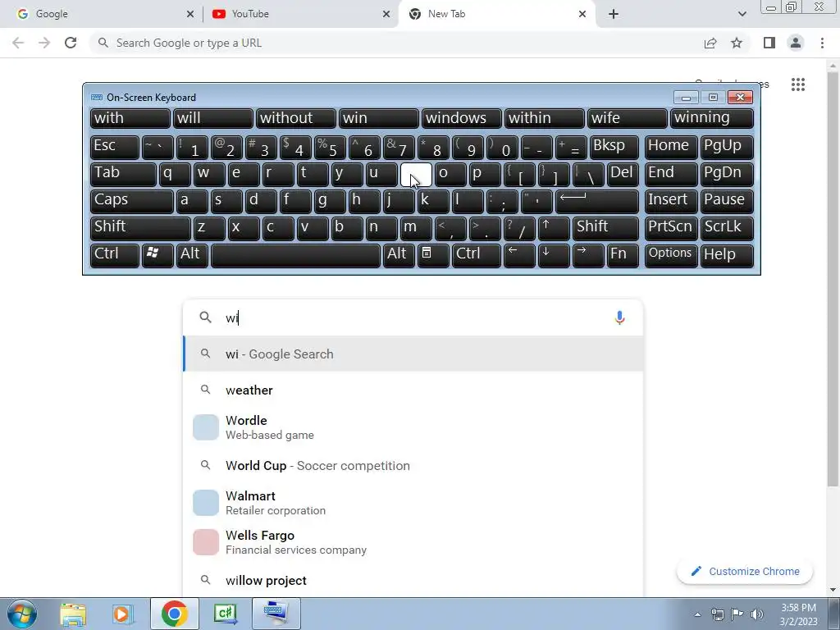Toggle the ScrLk key
840x630 pixels.
click(x=727, y=228)
